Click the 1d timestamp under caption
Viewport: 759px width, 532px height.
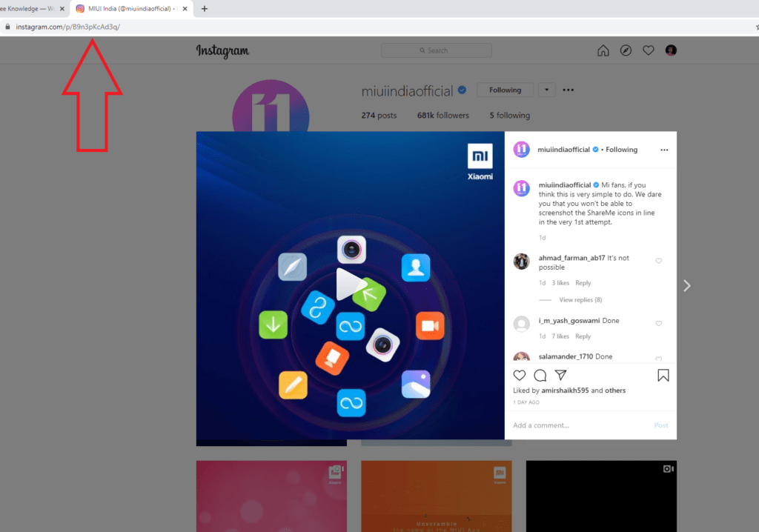coord(542,238)
